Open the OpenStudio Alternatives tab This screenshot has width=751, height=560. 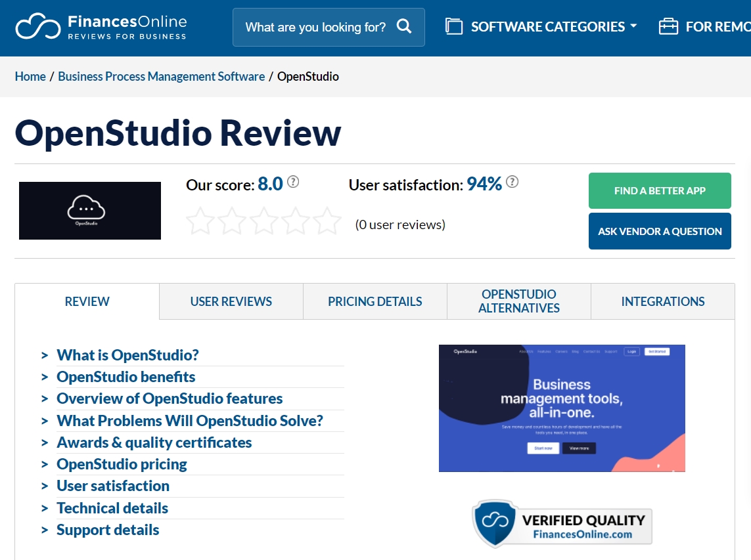coord(519,301)
